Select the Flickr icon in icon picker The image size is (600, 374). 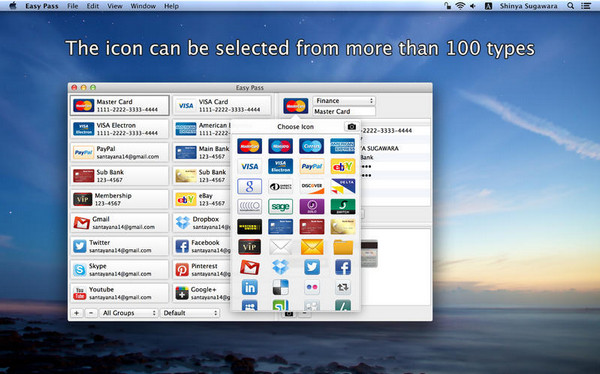point(312,287)
